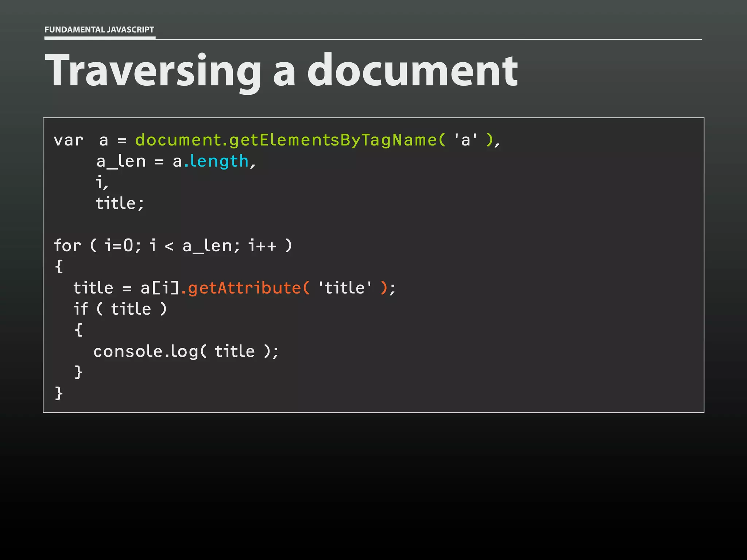Click the 'a[i]' array access text
The height and width of the screenshot is (560, 747).
160,288
